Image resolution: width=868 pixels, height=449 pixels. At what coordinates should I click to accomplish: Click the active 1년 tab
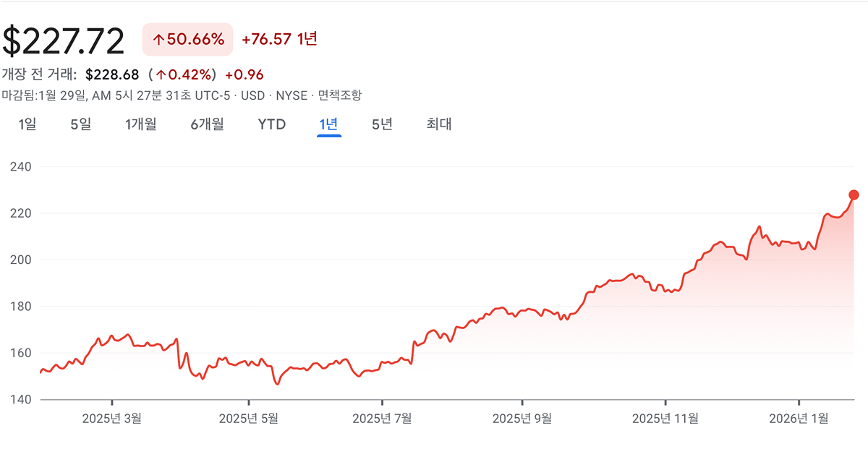[x=328, y=124]
